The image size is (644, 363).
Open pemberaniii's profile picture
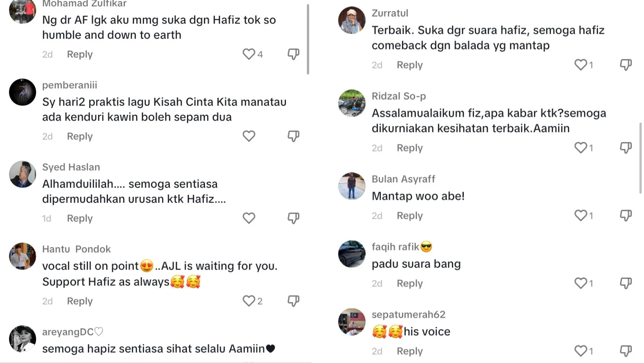pyautogui.click(x=22, y=92)
